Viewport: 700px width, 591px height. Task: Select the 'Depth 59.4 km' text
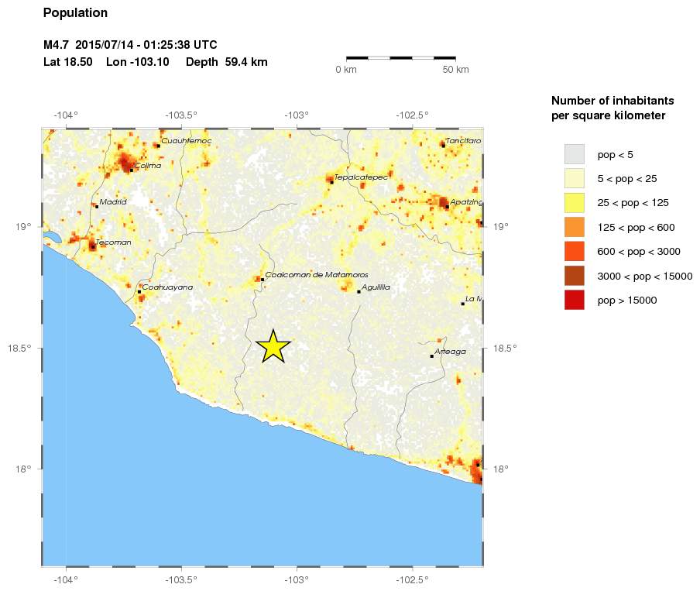[x=227, y=62]
